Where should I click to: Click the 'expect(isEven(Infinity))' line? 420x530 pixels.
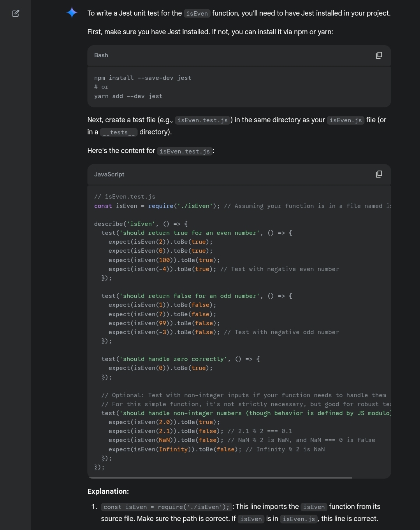217,449
